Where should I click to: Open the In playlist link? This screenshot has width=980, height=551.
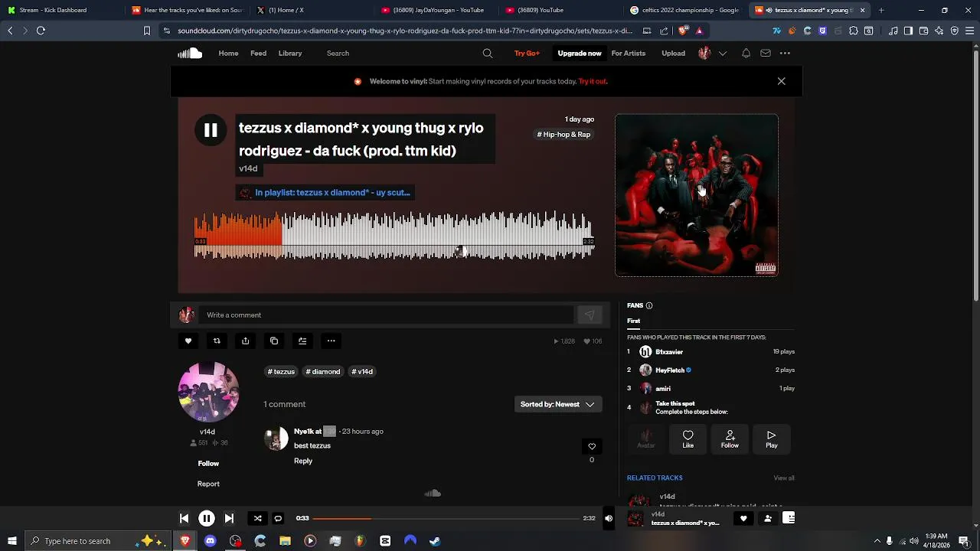pyautogui.click(x=332, y=192)
